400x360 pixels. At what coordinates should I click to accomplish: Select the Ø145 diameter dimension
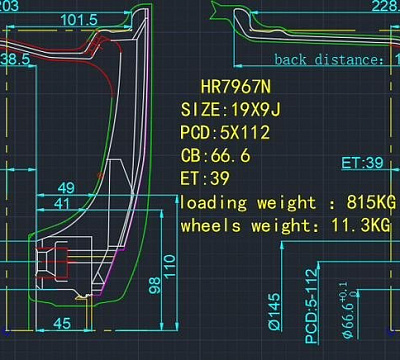(x=274, y=312)
